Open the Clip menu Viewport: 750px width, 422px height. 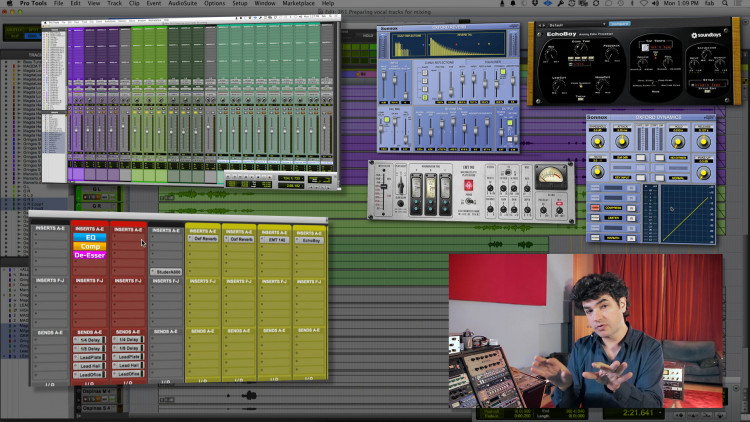pos(134,3)
